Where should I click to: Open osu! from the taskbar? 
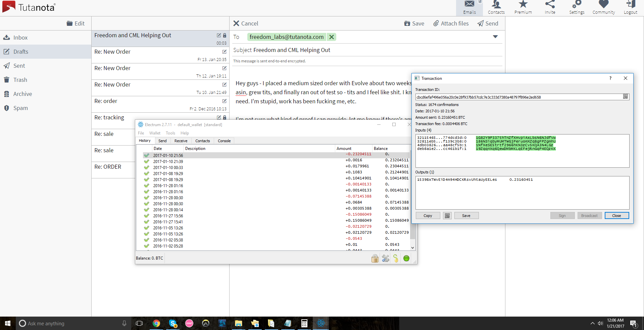coord(189,323)
